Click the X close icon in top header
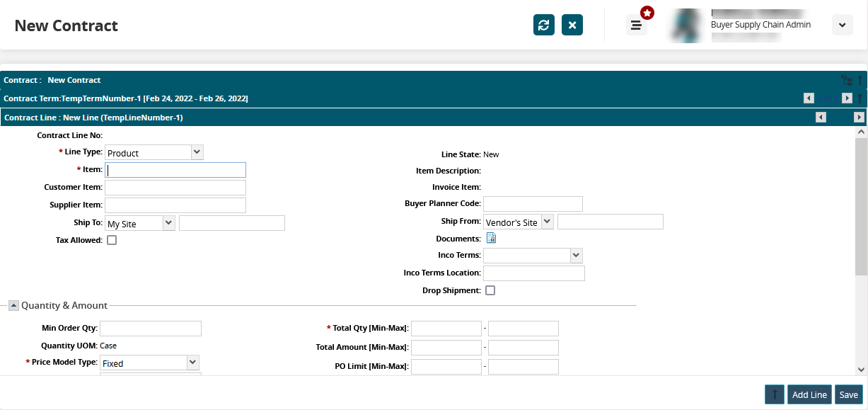The width and height of the screenshot is (868, 410). coord(572,25)
